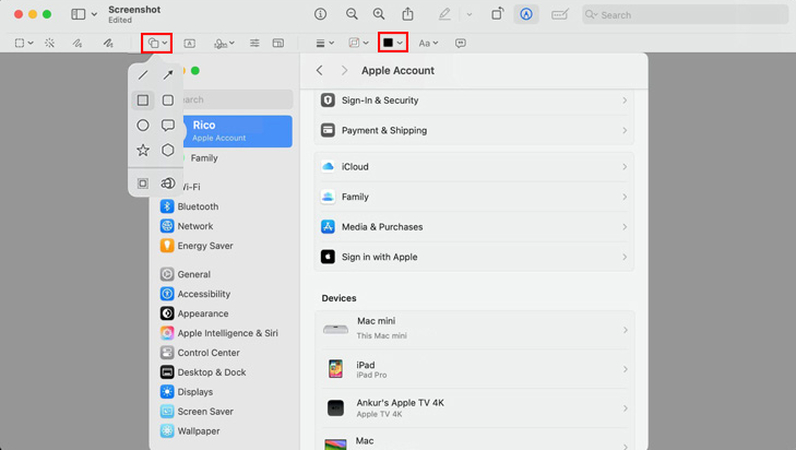The height and width of the screenshot is (450, 796).
Task: Choose the Rounded Rectangle shape
Action: pos(168,100)
